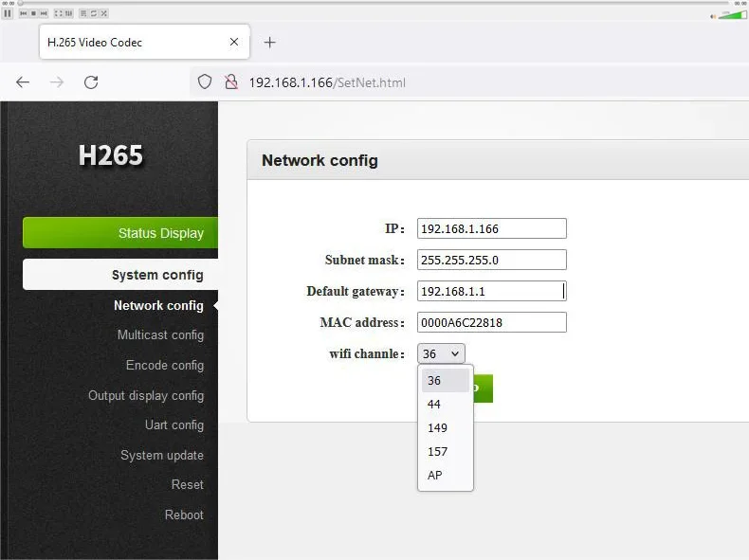Click the stop playback button
749x560 pixels.
click(33, 13)
